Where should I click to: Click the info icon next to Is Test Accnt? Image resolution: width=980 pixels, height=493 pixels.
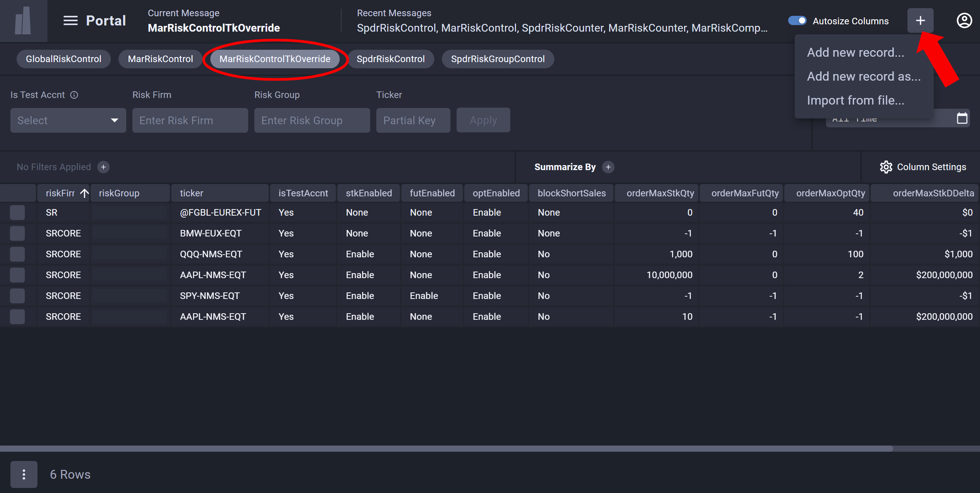[x=74, y=95]
